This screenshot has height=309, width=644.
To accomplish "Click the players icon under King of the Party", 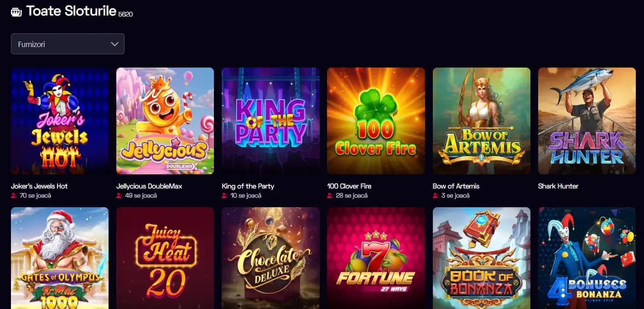I will (224, 196).
